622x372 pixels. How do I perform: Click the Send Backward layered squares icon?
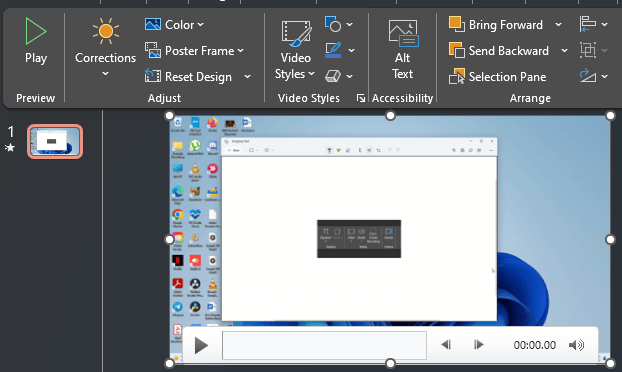pyautogui.click(x=457, y=50)
